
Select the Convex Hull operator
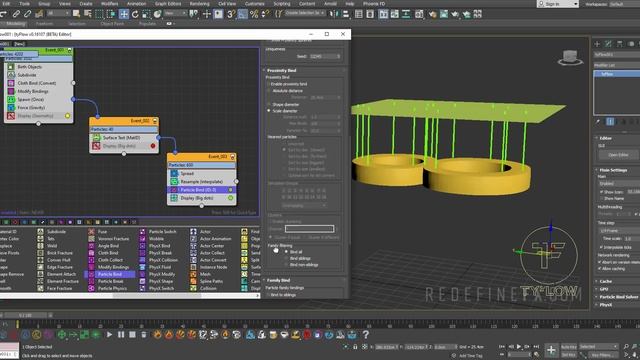tap(54, 260)
